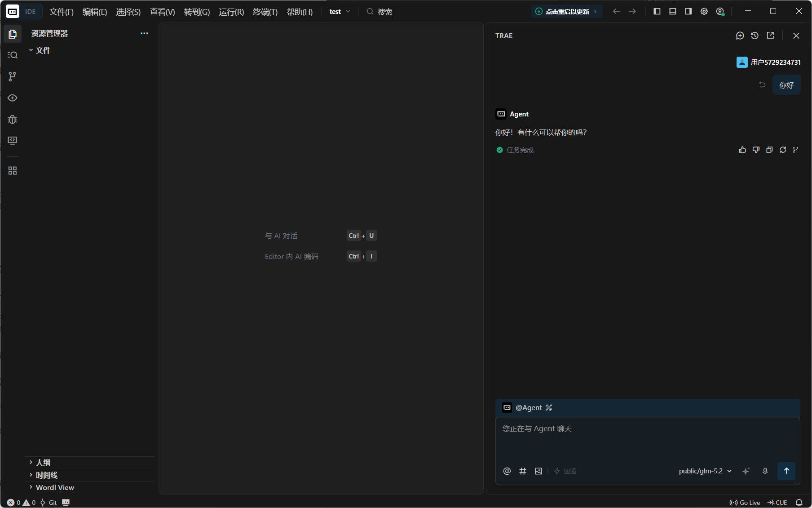This screenshot has width=812, height=508.
Task: Open the eye-shaped preview view in sidebar
Action: click(13, 98)
